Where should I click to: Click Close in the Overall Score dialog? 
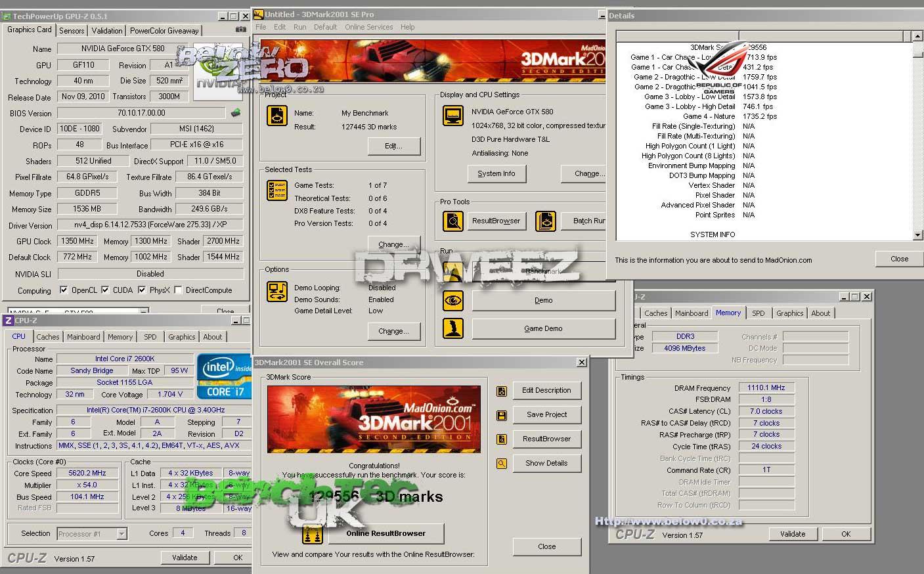pyautogui.click(x=547, y=546)
